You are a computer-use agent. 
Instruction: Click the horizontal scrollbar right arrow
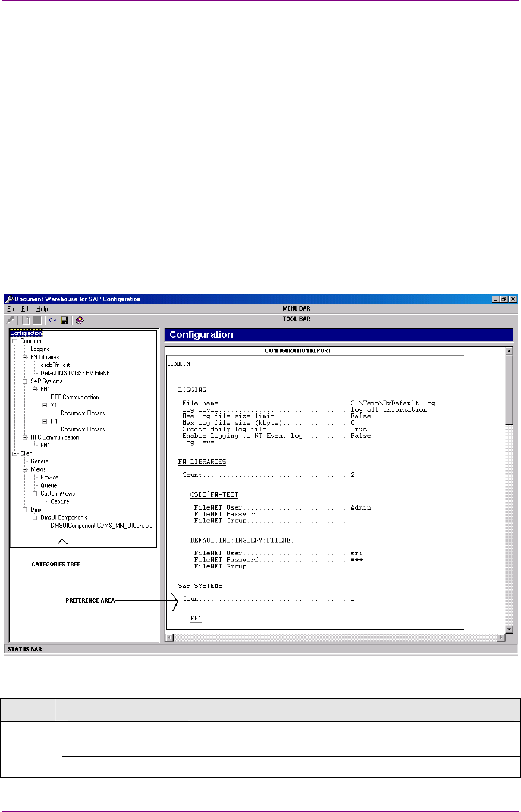point(501,638)
